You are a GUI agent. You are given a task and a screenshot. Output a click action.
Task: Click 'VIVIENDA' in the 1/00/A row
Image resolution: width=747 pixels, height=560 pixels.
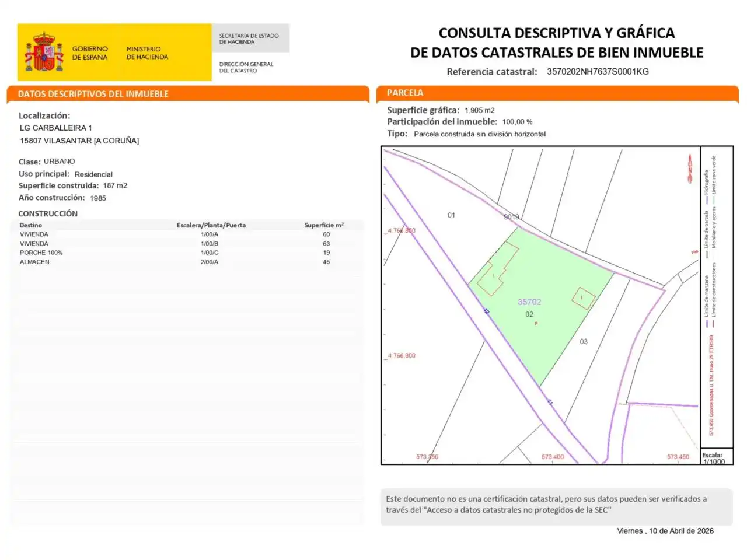pos(34,235)
